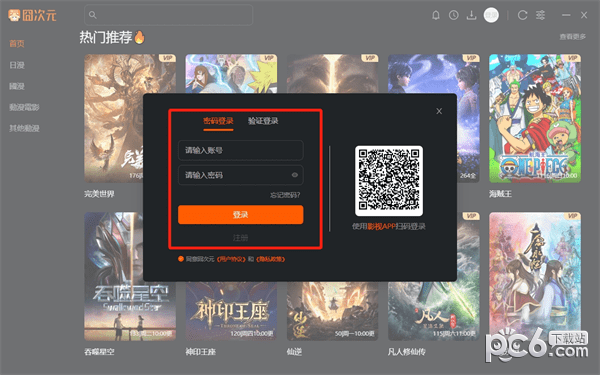600x375 pixels.
Task: Open the 日漫 sidebar category
Action: coord(17,65)
